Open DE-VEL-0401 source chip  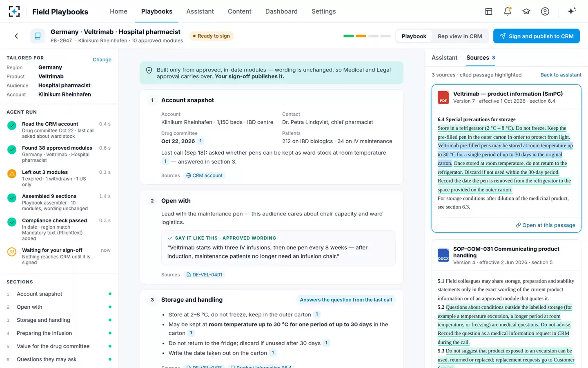(x=204, y=275)
